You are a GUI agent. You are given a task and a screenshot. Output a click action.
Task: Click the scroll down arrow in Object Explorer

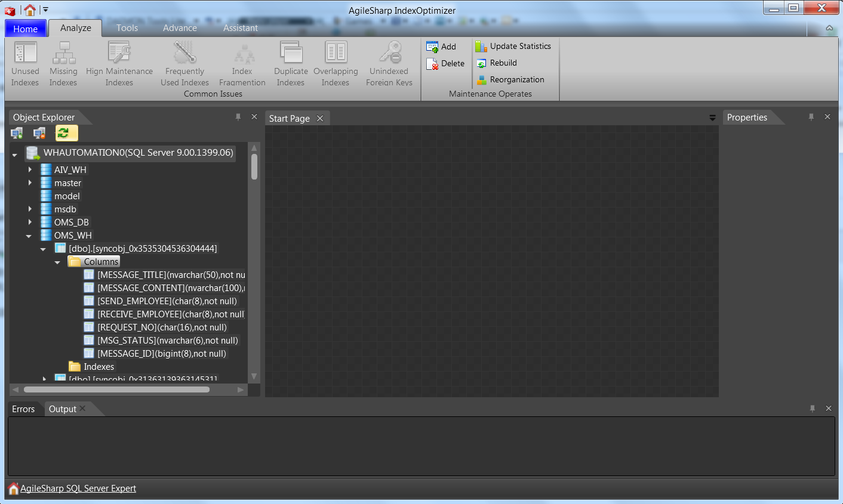pyautogui.click(x=254, y=376)
